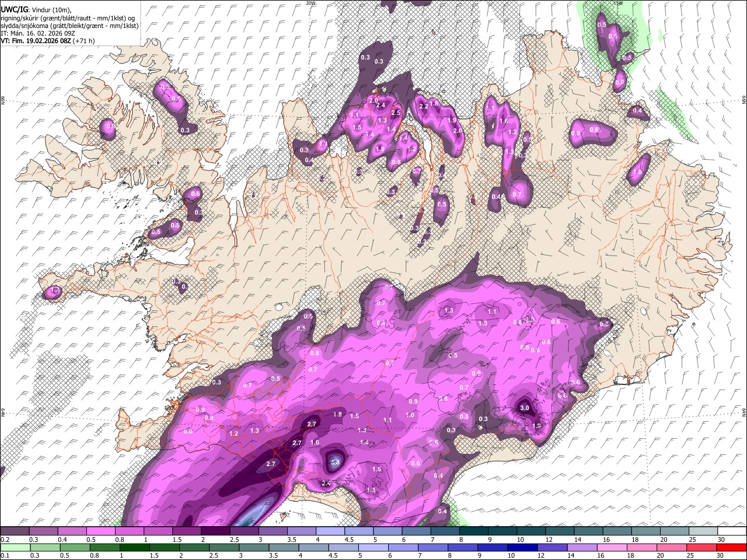747x560 pixels.
Task: Click the bright red 30 swatch in the bottom legend row
Action: click(732, 547)
